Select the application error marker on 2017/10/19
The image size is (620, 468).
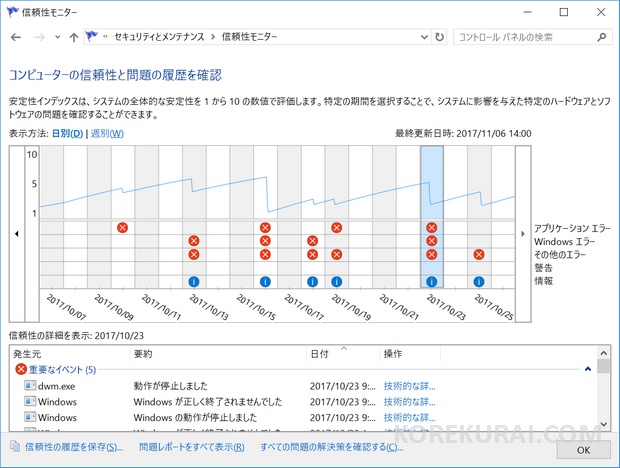pos(336,228)
